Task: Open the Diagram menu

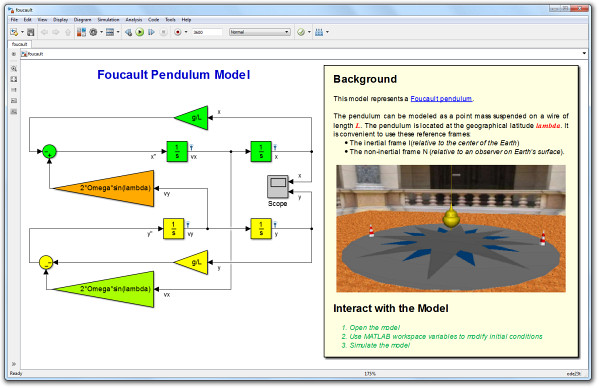Action: point(82,20)
